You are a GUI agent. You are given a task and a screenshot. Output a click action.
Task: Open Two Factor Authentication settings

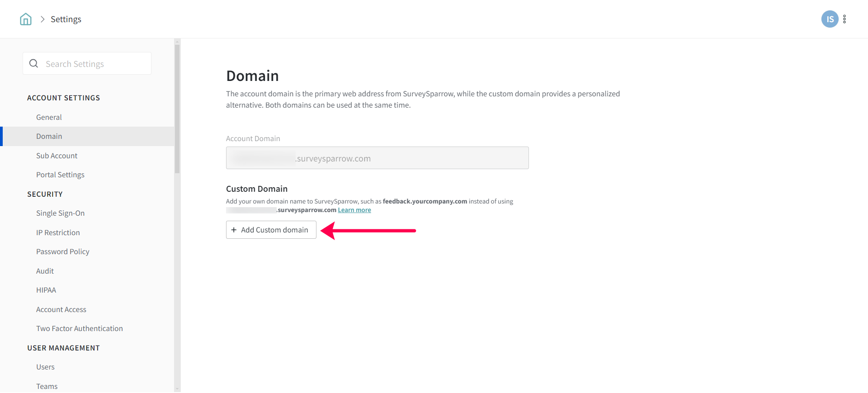[80, 328]
